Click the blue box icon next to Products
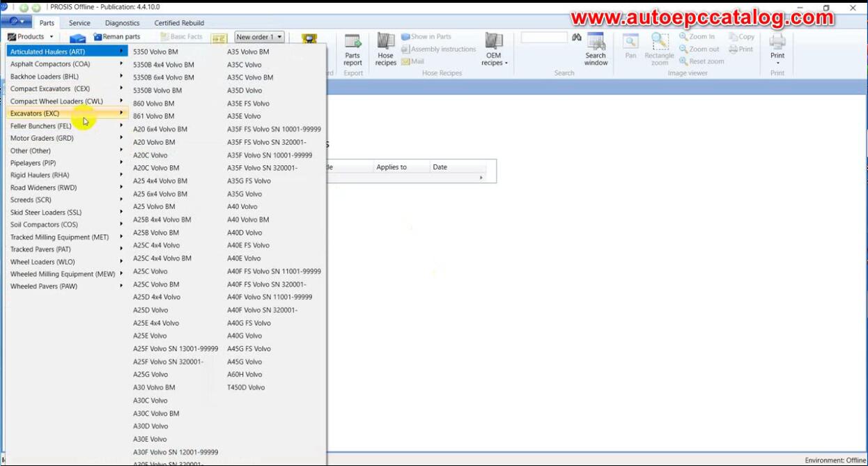Image resolution: width=868 pixels, height=466 pixels. pyautogui.click(x=77, y=38)
